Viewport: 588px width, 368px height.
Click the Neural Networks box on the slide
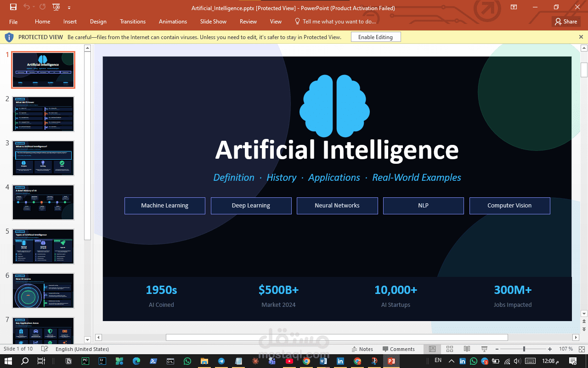point(337,206)
